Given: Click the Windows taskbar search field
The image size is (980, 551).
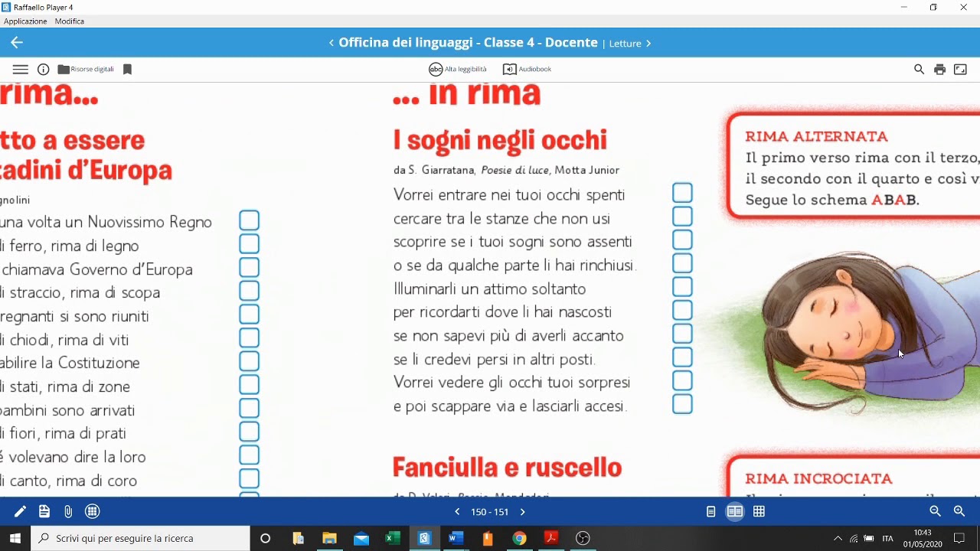Looking at the screenshot, I should point(140,538).
